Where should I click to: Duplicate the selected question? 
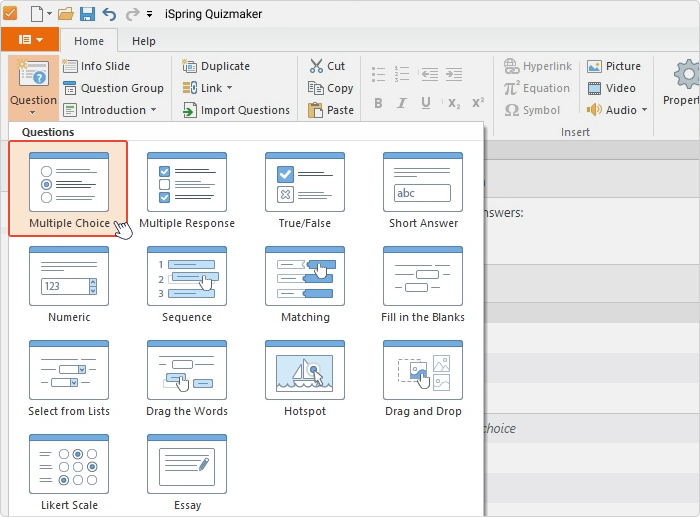(216, 66)
